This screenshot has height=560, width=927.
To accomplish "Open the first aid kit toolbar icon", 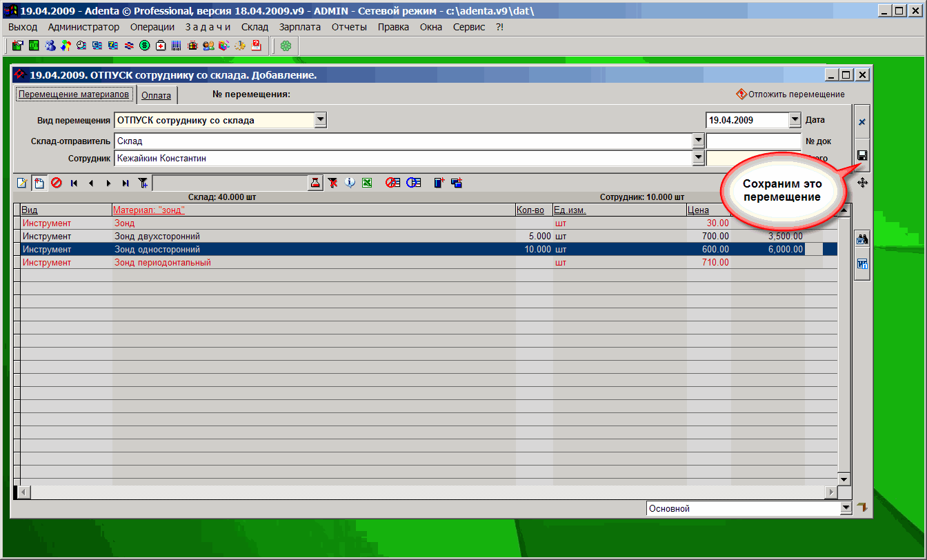I will (x=161, y=46).
